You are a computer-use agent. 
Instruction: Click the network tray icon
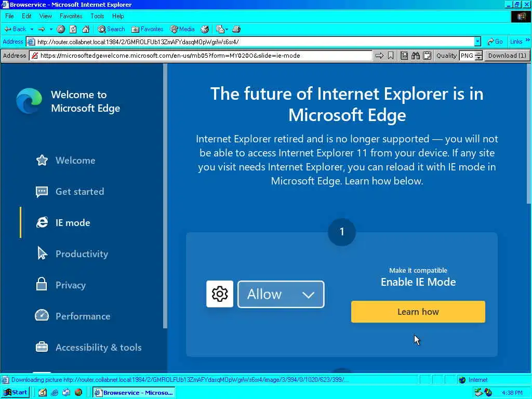click(478, 393)
